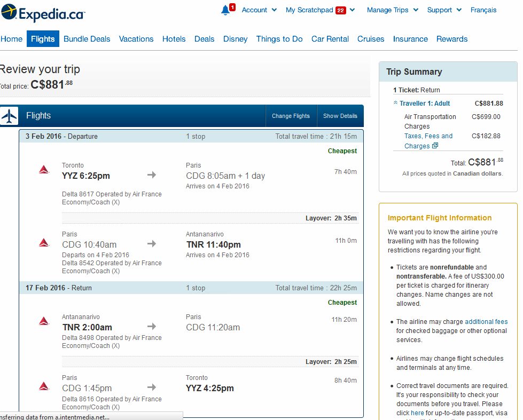523x420 pixels.
Task: Click the Expedia.ca logo
Action: (43, 13)
